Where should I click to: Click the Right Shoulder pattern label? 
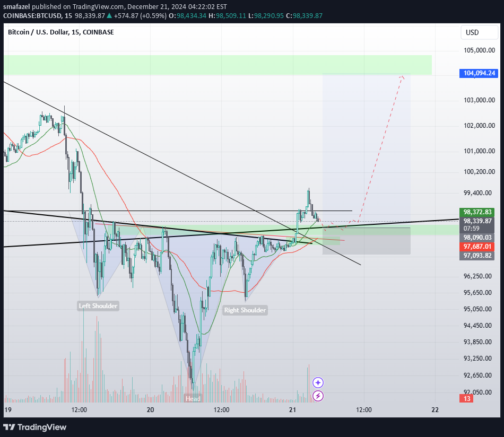coord(245,310)
